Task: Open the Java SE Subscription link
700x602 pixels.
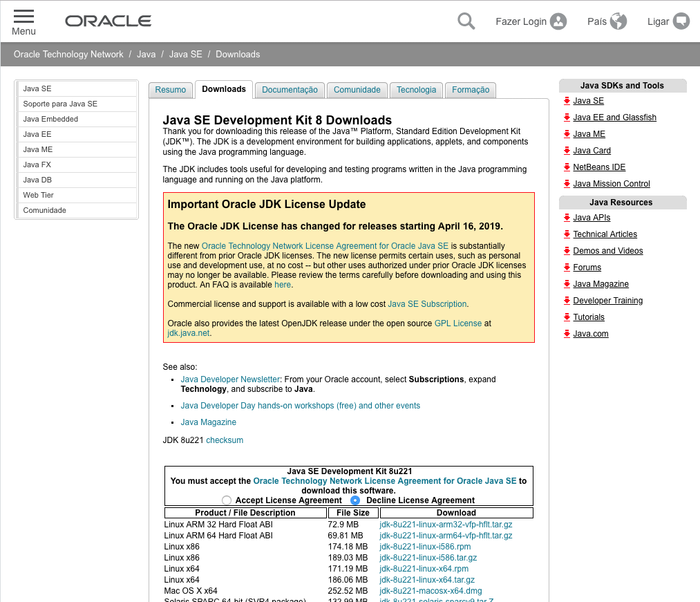Action: [x=427, y=303]
